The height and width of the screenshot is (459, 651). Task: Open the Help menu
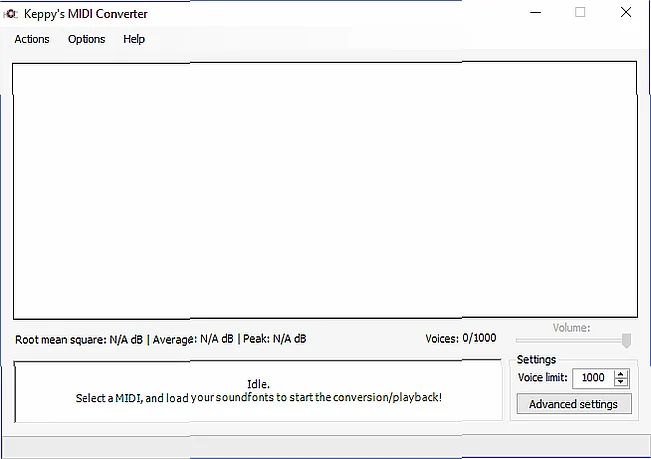134,39
